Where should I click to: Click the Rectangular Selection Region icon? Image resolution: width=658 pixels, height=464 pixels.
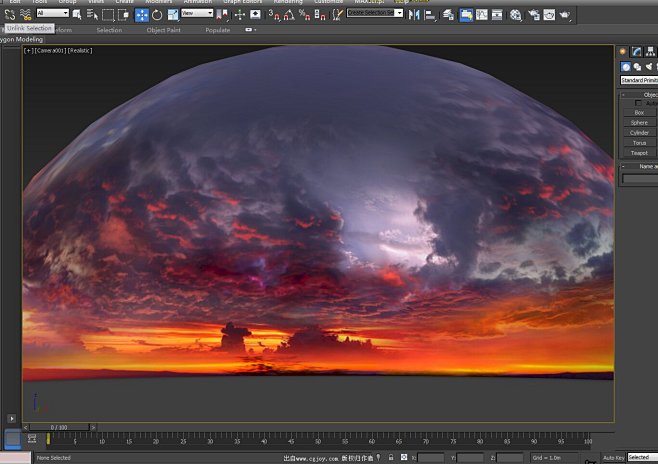[x=108, y=15]
